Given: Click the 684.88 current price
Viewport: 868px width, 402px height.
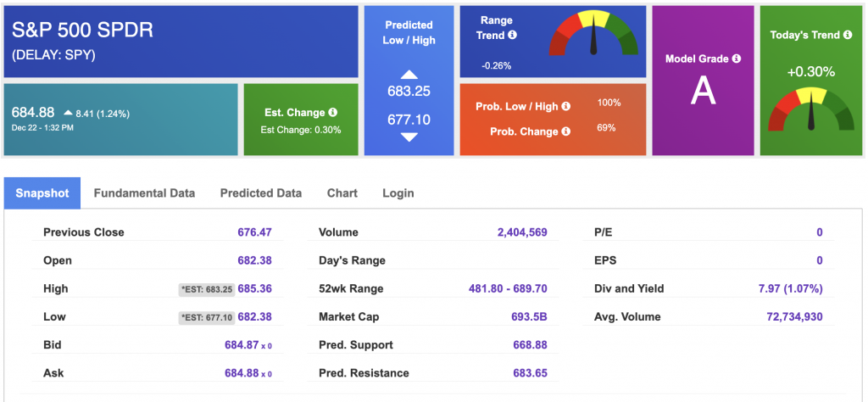Looking at the screenshot, I should tap(33, 112).
